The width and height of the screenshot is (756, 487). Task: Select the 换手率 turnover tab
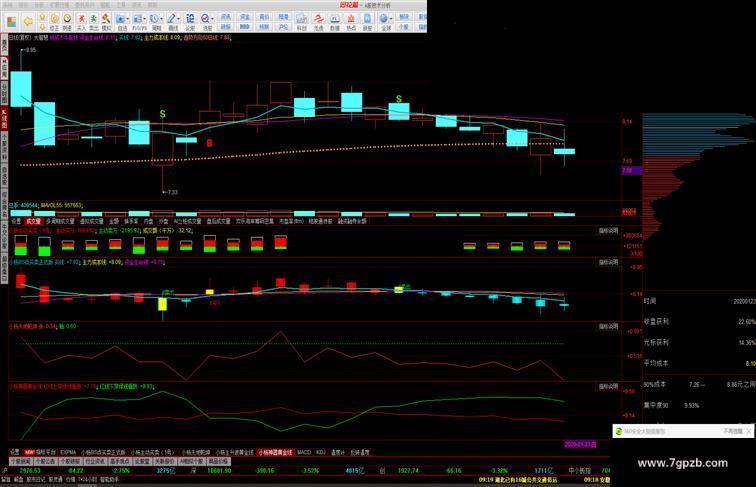[131, 221]
